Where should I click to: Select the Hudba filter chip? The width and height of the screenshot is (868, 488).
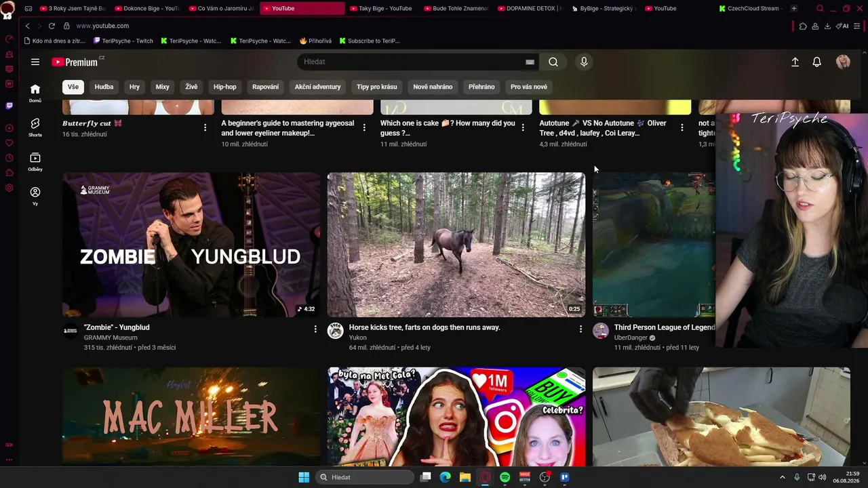[x=104, y=87]
